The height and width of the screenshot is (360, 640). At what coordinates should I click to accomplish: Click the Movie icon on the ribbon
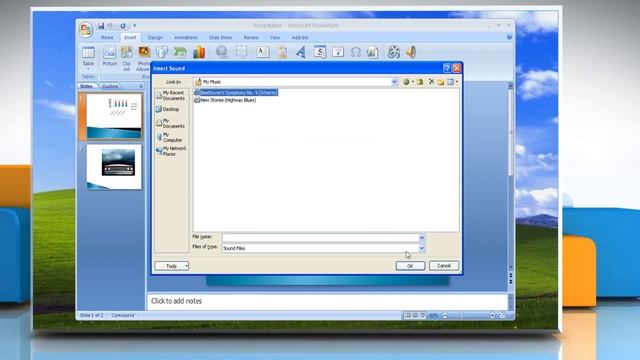point(393,52)
